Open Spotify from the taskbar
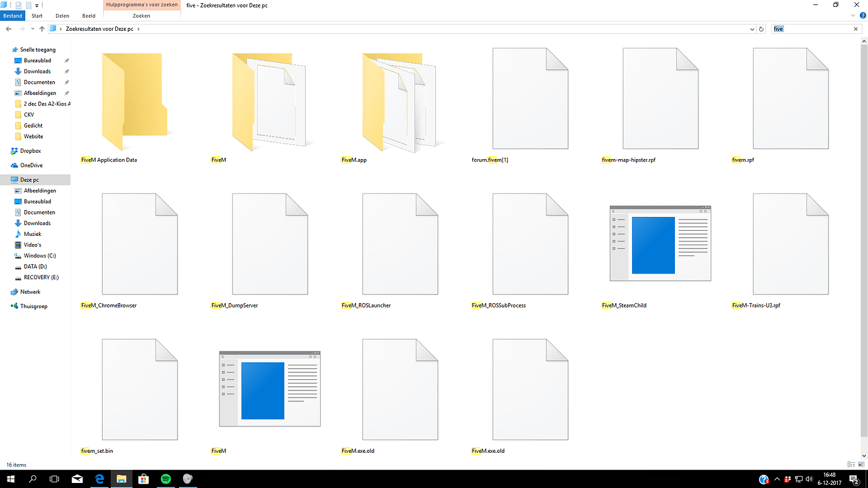This screenshot has width=868, height=488. click(165, 479)
